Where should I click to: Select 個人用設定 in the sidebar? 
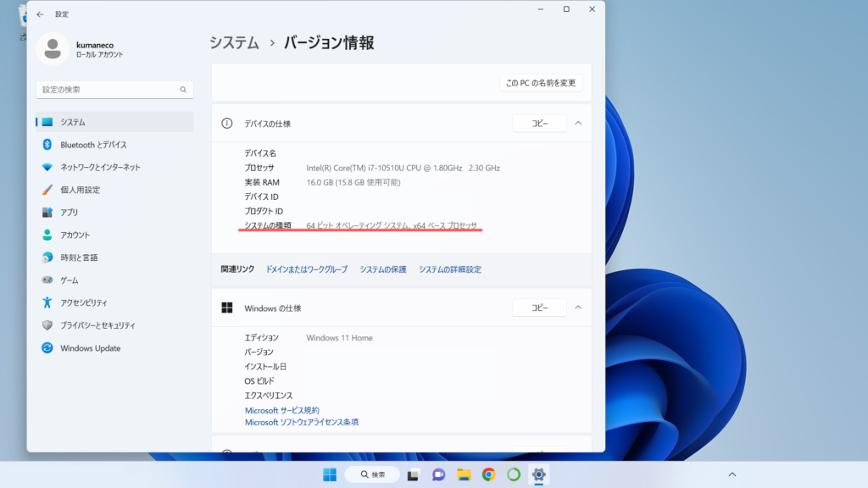click(115, 190)
